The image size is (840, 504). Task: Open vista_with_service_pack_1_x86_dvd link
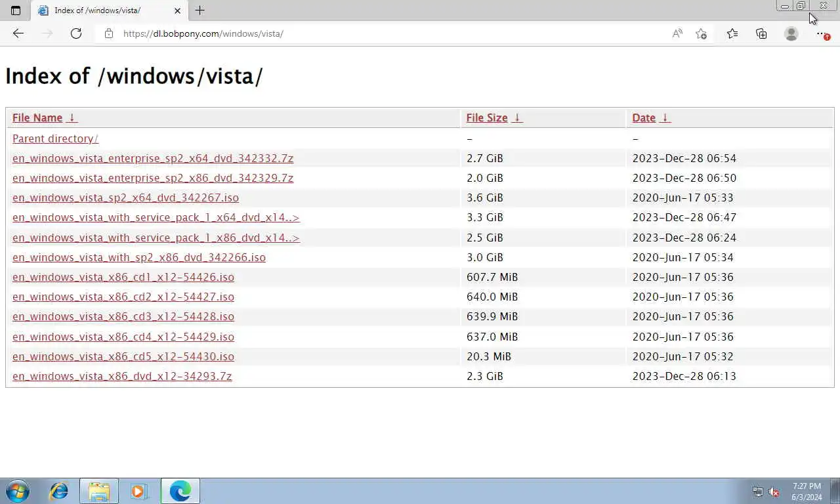coord(156,238)
